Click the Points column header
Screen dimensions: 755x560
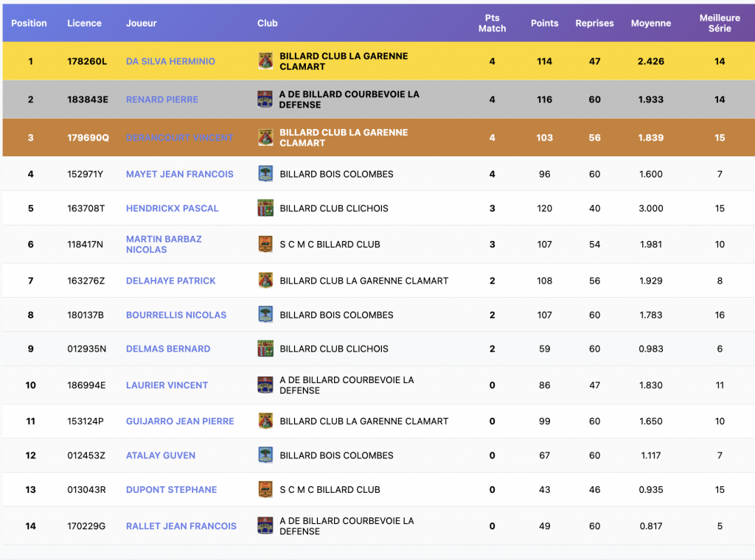tap(544, 23)
